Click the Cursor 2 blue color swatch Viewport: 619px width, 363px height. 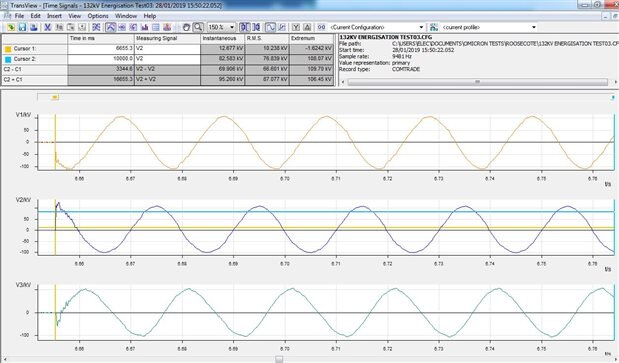8,60
